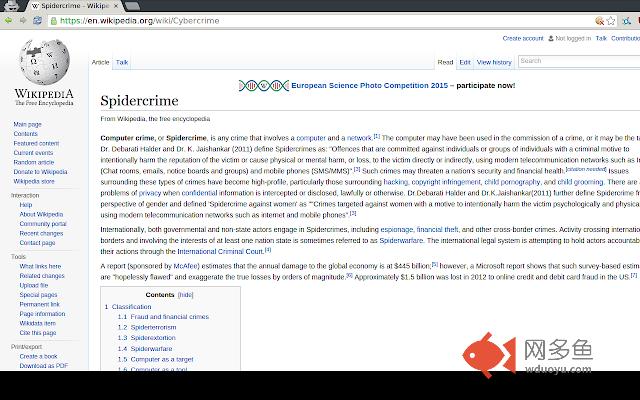Follow the McAfee link
The width and height of the screenshot is (640, 400).
point(186,266)
